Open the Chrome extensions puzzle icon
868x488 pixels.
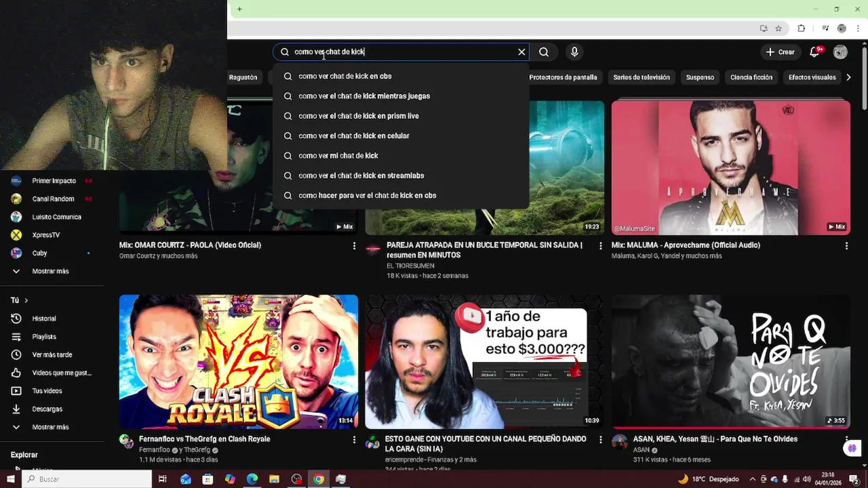[801, 28]
